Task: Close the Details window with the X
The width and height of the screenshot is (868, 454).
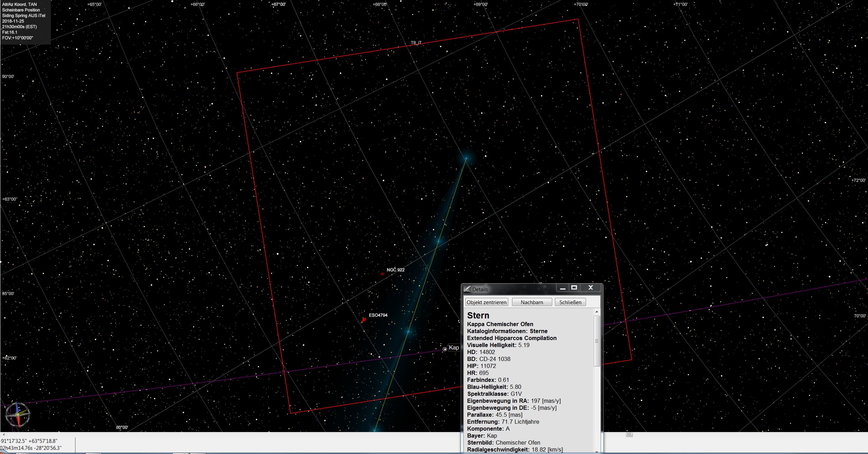Action: pos(591,288)
